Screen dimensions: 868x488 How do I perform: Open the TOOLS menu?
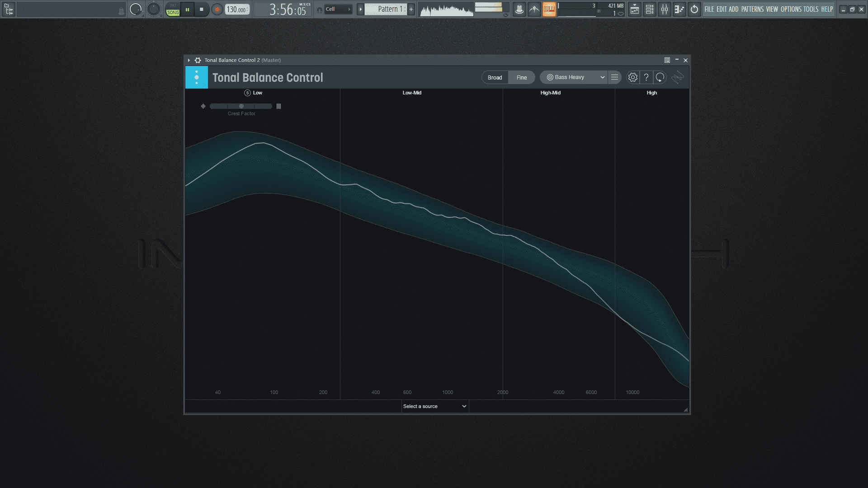pyautogui.click(x=811, y=9)
